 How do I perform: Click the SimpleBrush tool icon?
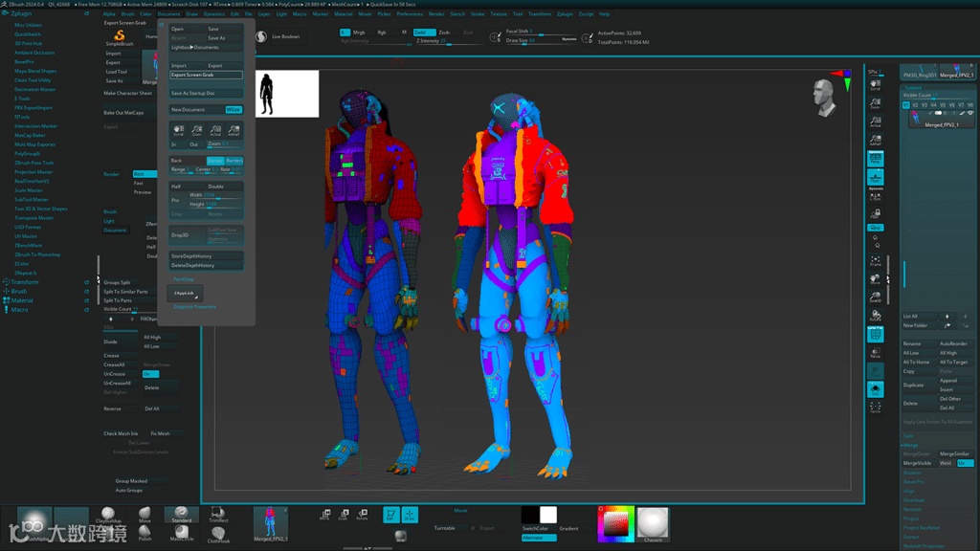(x=120, y=36)
